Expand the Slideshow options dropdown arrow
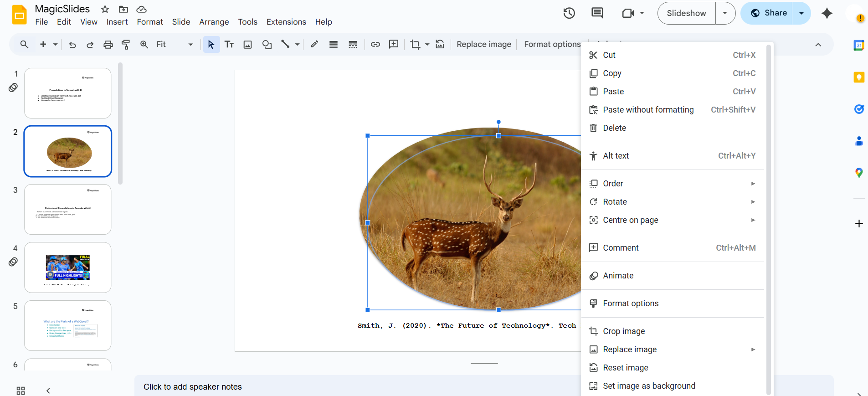Viewport: 868px width, 396px height. (725, 13)
